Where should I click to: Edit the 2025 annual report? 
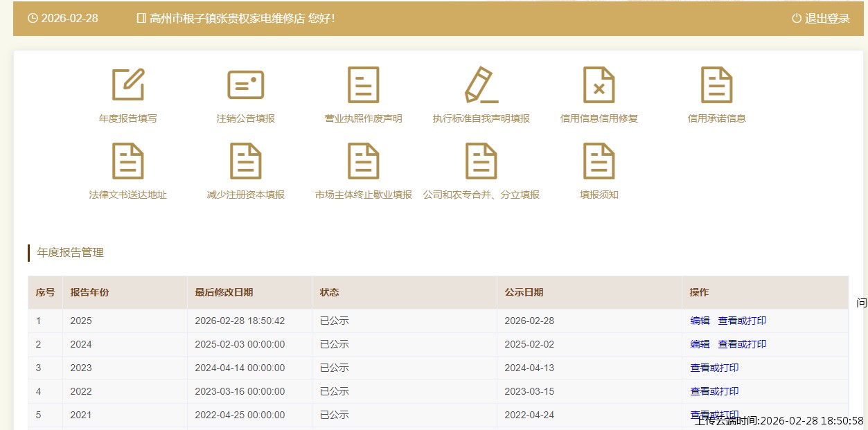[x=700, y=321]
